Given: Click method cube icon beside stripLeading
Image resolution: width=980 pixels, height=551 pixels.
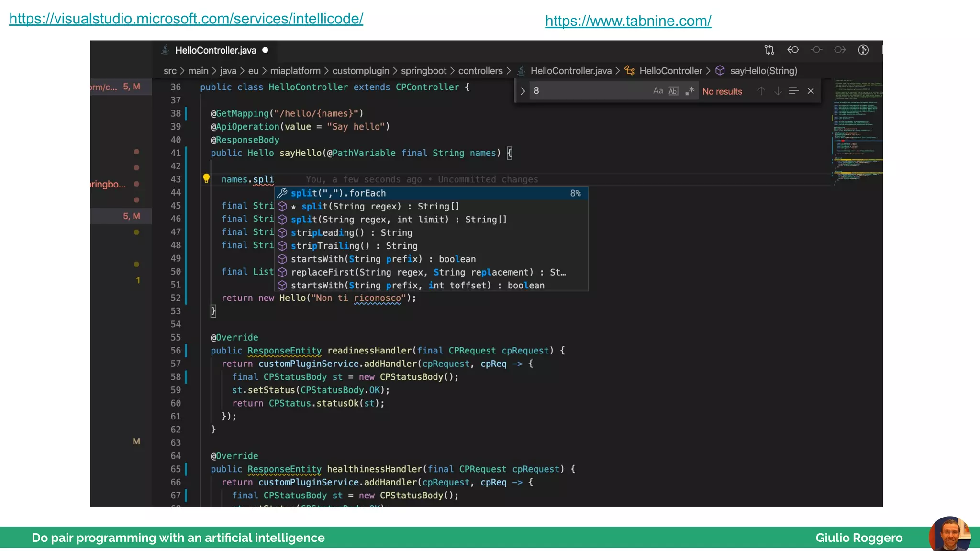Looking at the screenshot, I should [282, 232].
